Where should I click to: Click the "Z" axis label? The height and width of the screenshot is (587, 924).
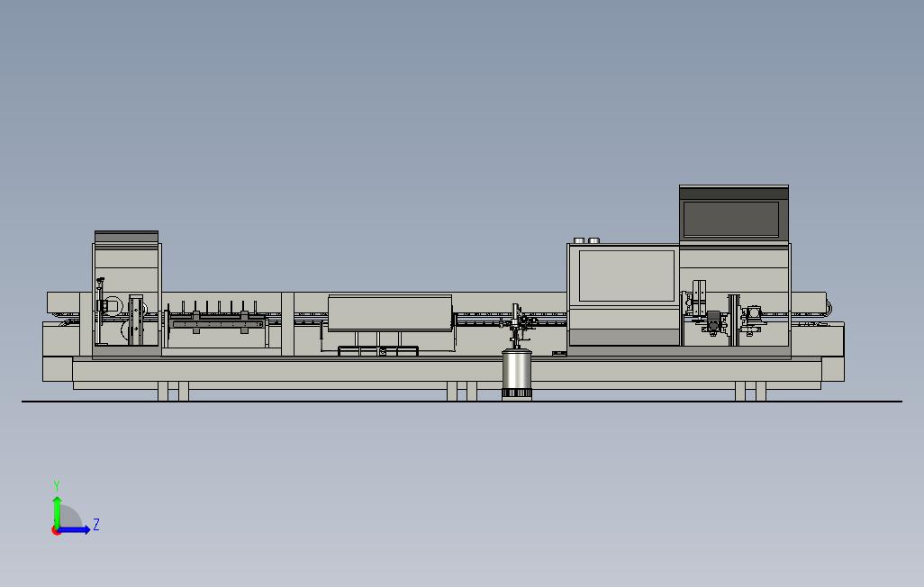[x=96, y=525]
